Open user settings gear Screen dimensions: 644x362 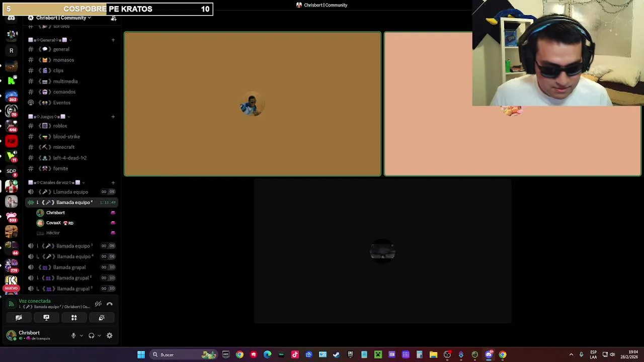[109, 336]
